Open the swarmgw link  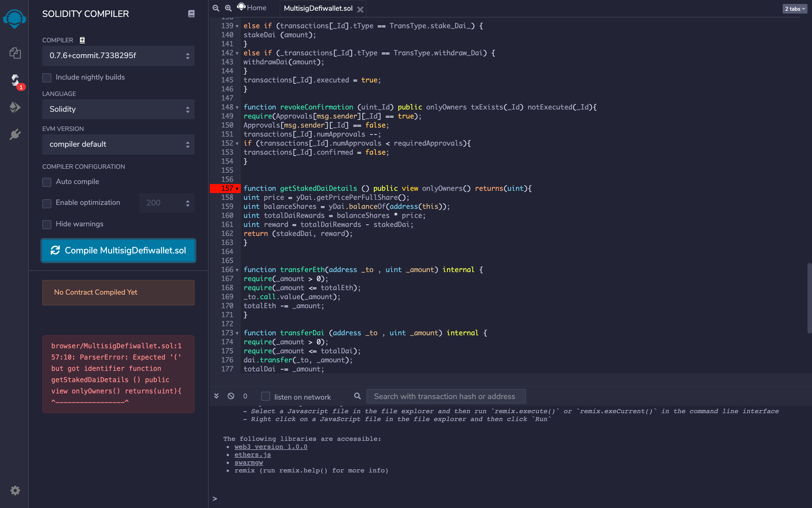click(x=249, y=462)
